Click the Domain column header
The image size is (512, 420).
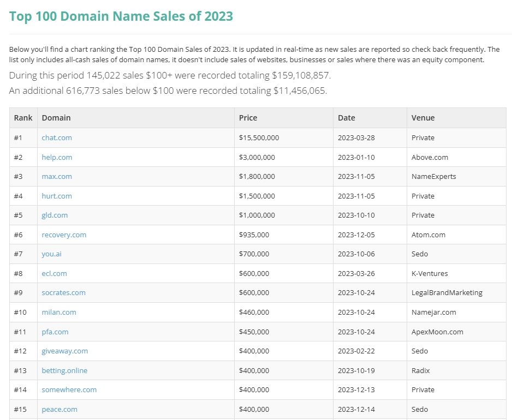coord(56,118)
